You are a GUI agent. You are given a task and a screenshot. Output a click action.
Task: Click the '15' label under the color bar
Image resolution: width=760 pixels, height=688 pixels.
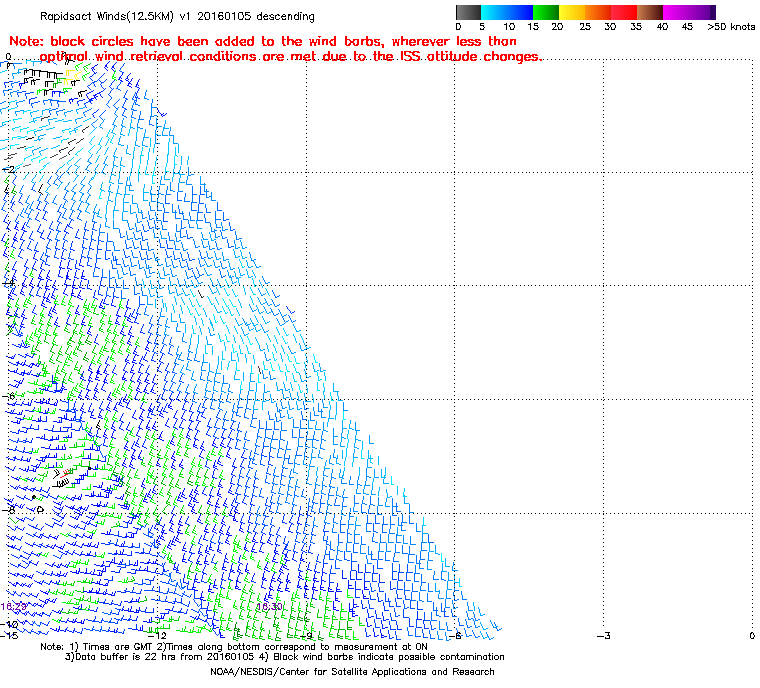(533, 27)
